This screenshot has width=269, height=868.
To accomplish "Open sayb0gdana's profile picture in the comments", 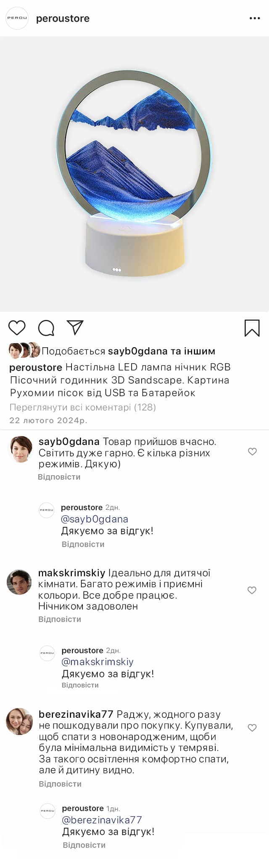I will [20, 449].
